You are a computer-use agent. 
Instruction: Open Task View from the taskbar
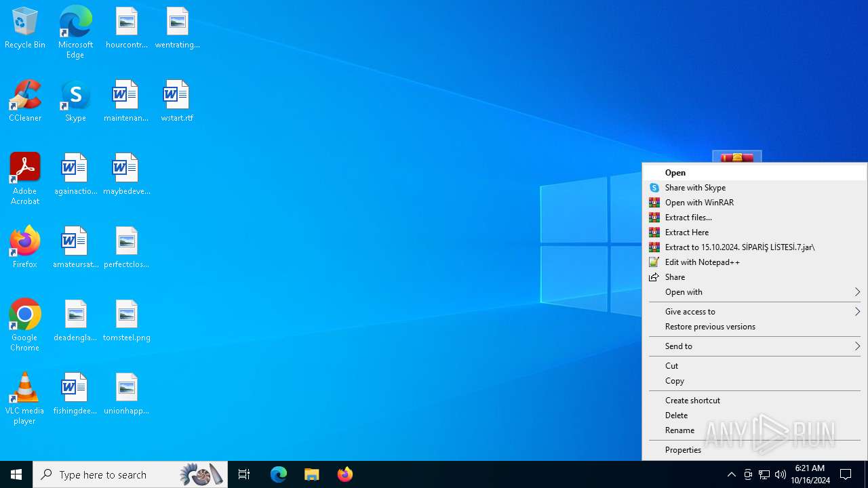244,474
